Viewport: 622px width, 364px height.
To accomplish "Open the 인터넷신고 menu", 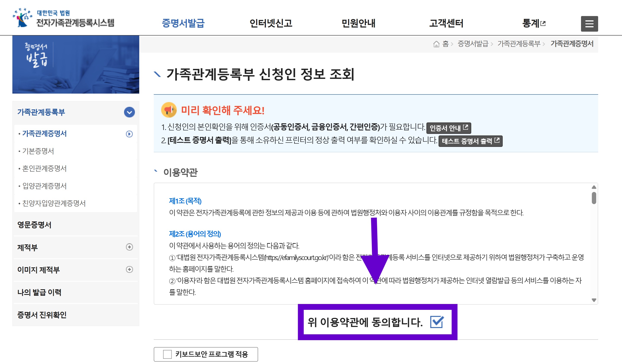I will 271,23.
